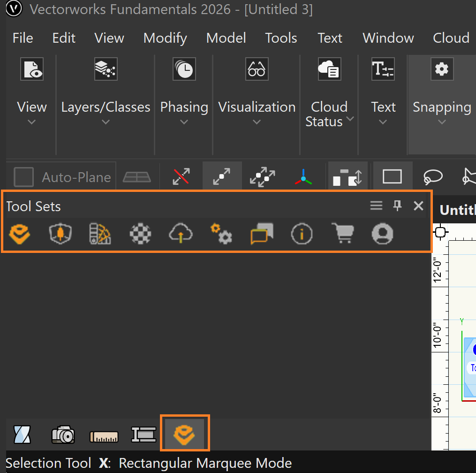Image resolution: width=476 pixels, height=473 pixels.
Task: Click the ruler palette icon
Action: point(104,436)
